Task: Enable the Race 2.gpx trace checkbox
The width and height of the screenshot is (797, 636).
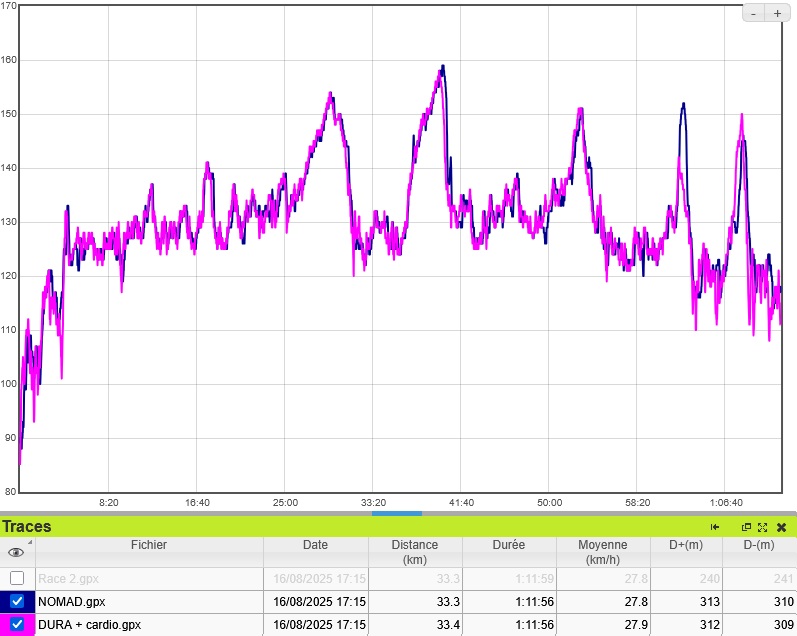Action: (17, 578)
